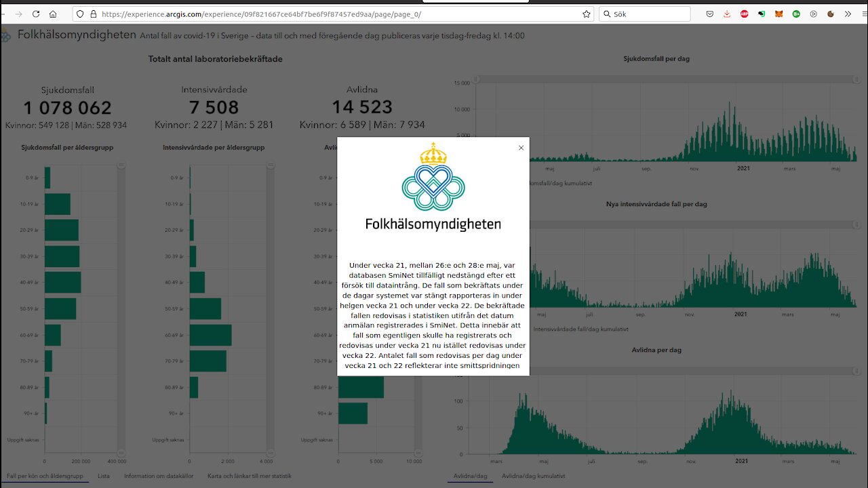The image size is (868, 488).
Task: Select the Avlidna/dag chart tab
Action: tap(470, 476)
